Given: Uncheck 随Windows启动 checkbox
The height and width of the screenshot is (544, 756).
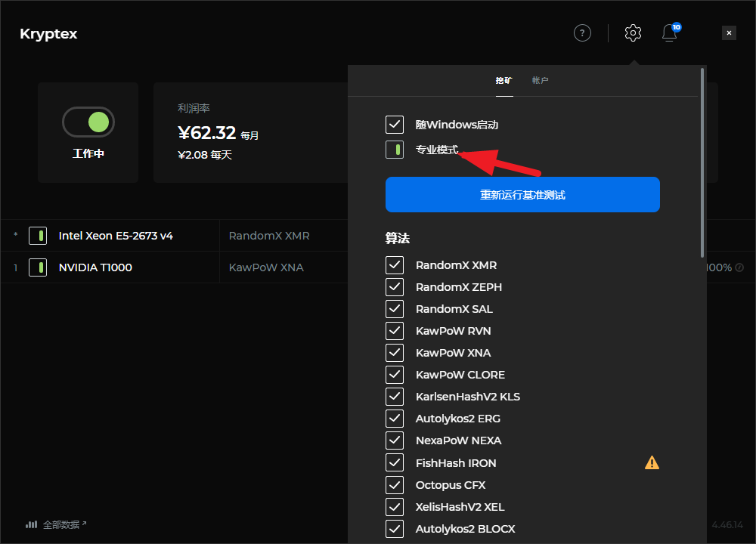Looking at the screenshot, I should pos(395,125).
